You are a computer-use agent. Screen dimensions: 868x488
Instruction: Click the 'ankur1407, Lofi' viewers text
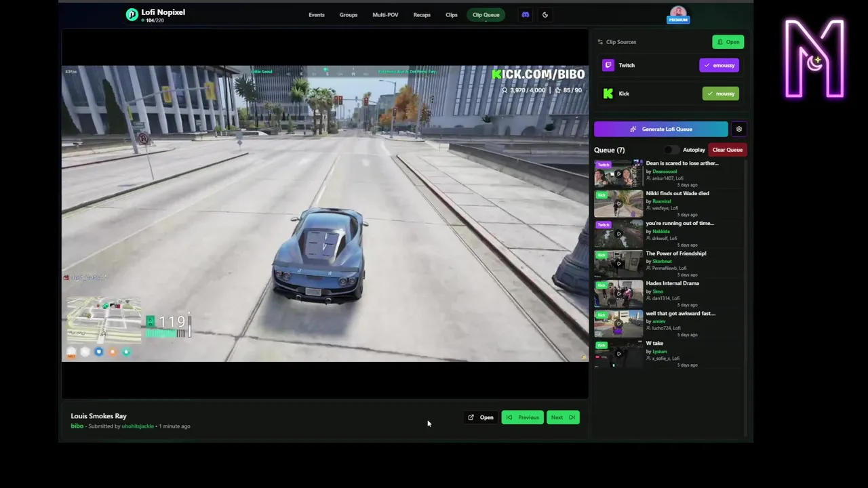pyautogui.click(x=669, y=178)
